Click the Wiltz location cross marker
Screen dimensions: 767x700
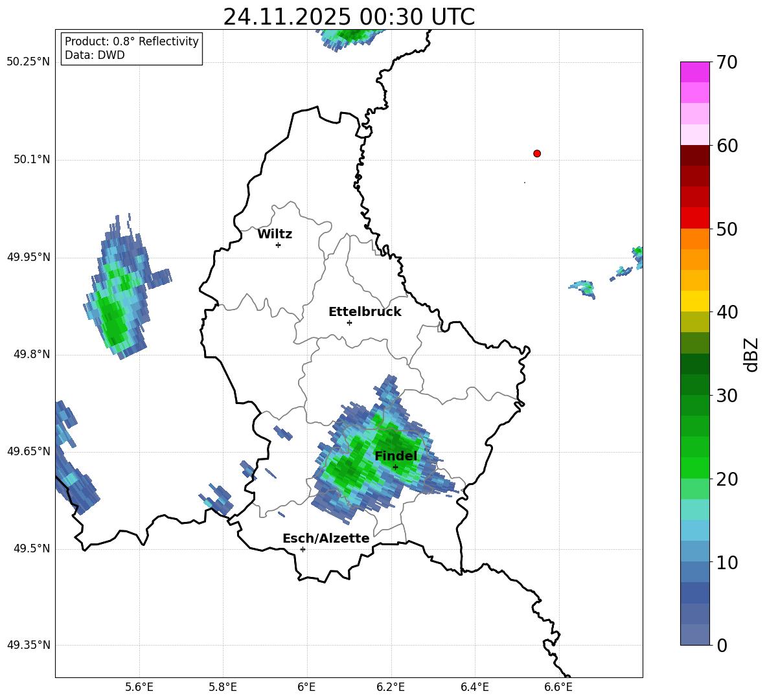tap(279, 245)
